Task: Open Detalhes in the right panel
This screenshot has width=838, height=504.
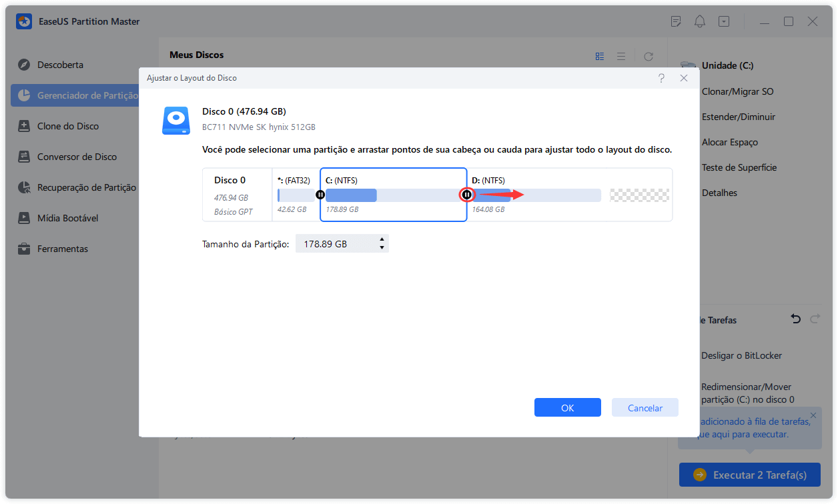Action: click(719, 193)
